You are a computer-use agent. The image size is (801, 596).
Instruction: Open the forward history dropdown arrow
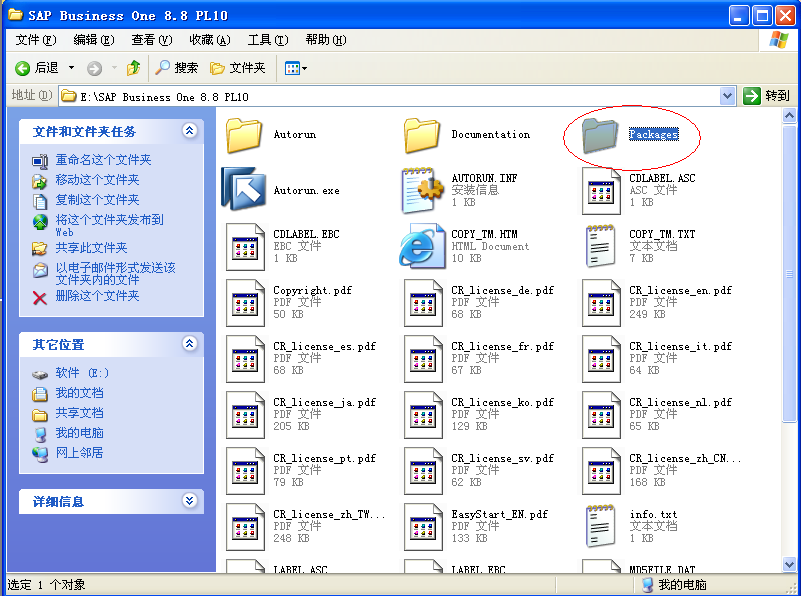114,68
